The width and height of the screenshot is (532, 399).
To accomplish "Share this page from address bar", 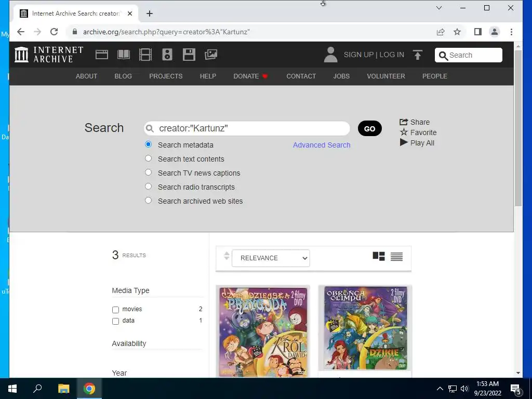I will [x=441, y=32].
